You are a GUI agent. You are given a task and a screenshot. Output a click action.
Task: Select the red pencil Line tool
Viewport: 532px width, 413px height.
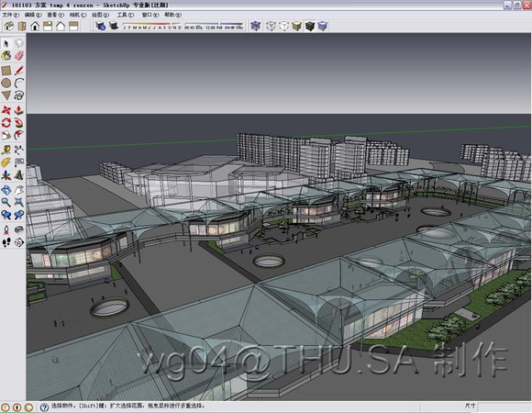(19, 71)
